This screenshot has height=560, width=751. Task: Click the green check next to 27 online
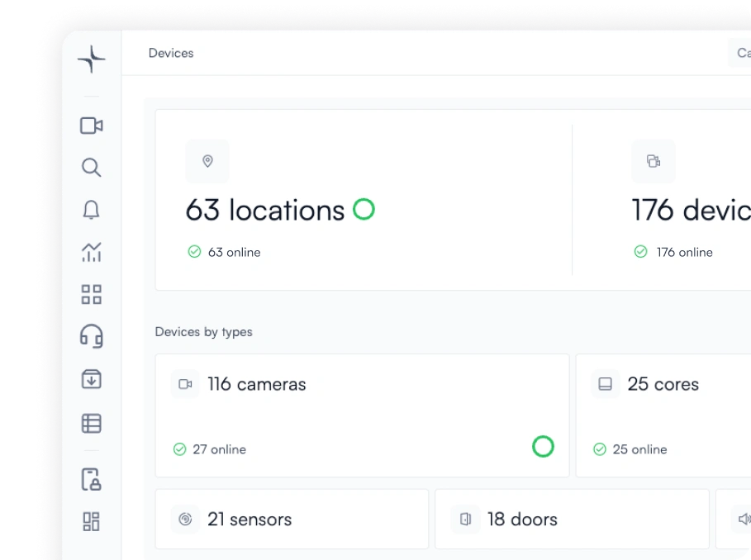click(179, 449)
